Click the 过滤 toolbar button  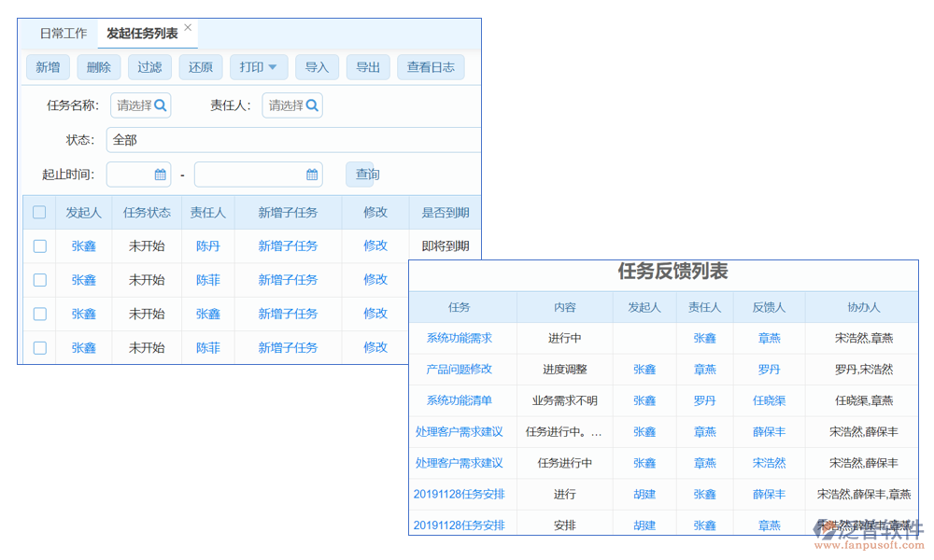(149, 67)
